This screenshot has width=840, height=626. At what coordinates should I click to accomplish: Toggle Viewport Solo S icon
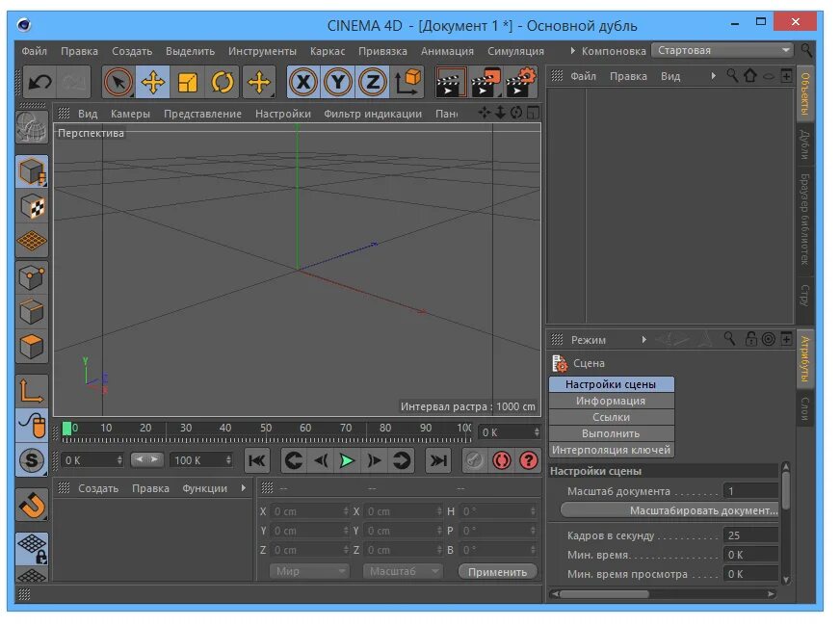click(32, 460)
